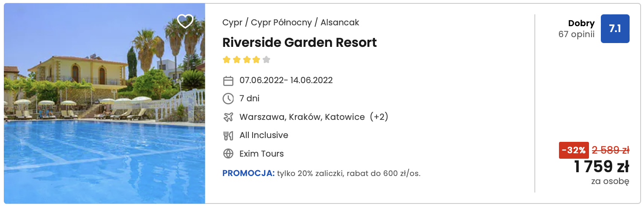The image size is (644, 206).
Task: Click the airplane icon for departure cities
Action: point(228,117)
